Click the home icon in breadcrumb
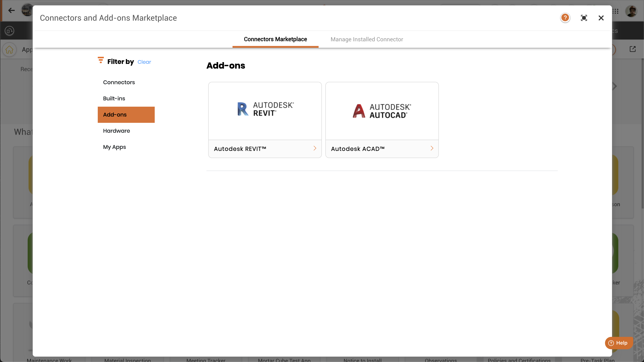This screenshot has width=644, height=362. click(x=10, y=49)
